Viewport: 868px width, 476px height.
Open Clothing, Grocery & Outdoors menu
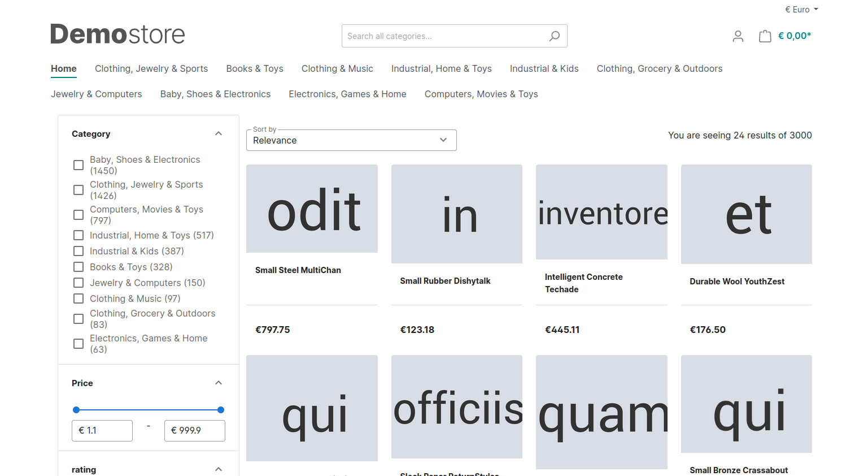coord(660,68)
